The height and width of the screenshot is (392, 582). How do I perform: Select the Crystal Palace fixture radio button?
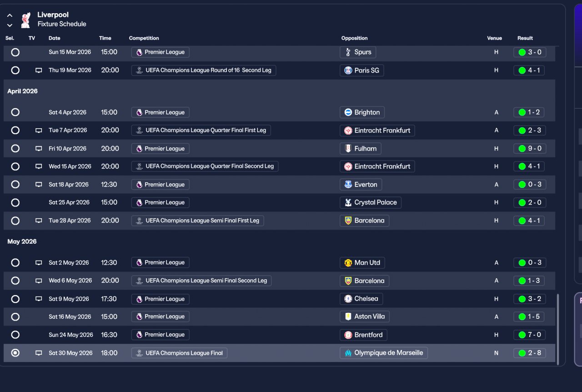point(15,202)
